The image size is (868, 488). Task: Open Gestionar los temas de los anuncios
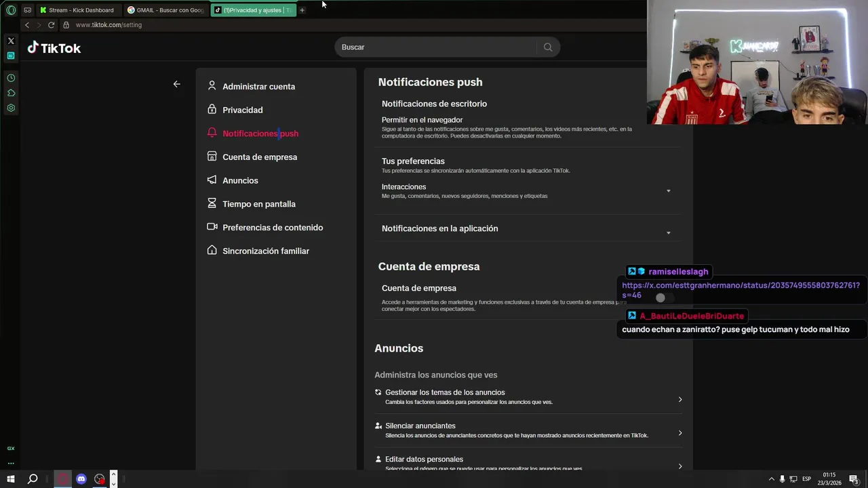(528, 396)
